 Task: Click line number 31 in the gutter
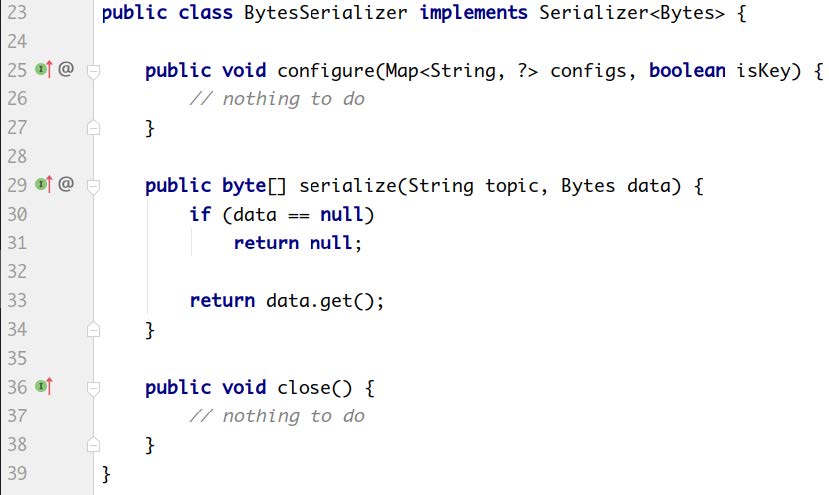click(17, 243)
